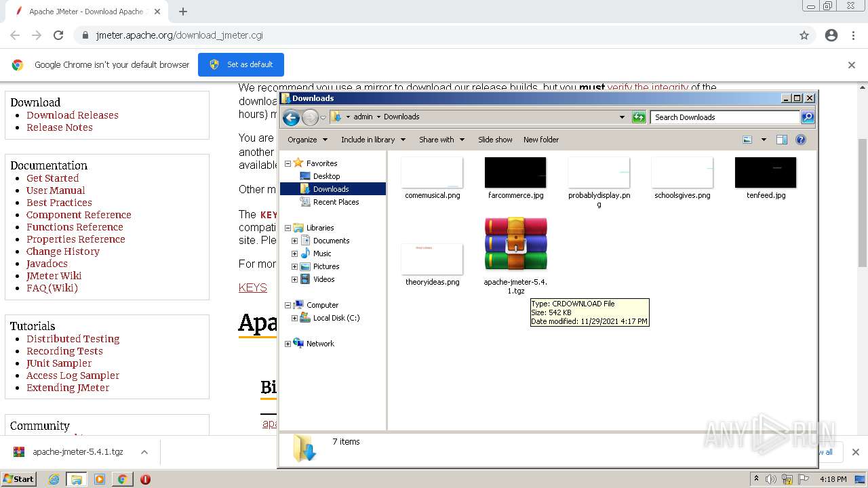This screenshot has width=868, height=488.
Task: Click the Explorer back navigation arrow
Action: click(x=291, y=117)
